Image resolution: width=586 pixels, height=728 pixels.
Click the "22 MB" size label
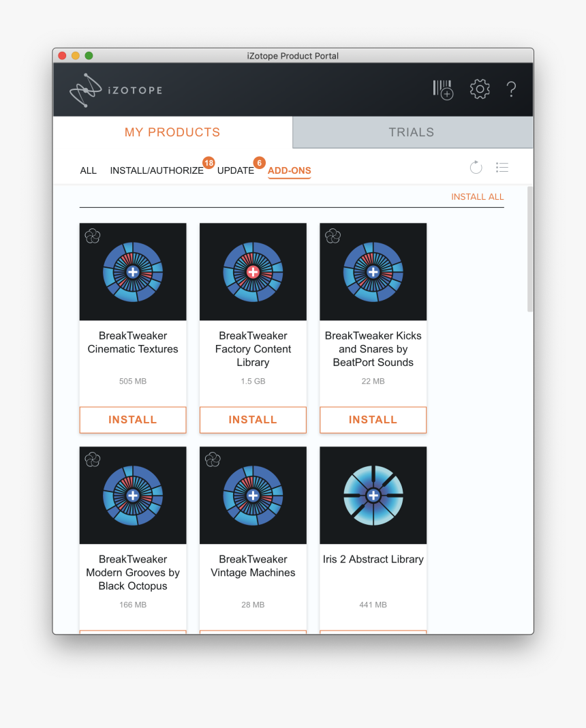tap(373, 381)
